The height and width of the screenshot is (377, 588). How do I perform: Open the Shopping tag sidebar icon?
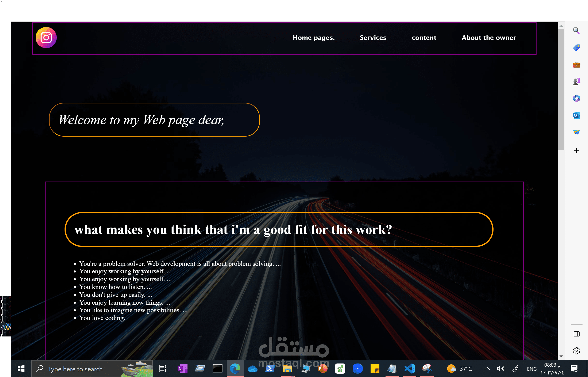point(576,47)
